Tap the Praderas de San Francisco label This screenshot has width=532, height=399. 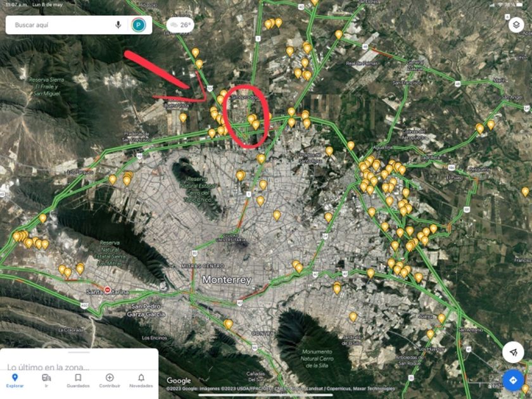coord(136,137)
